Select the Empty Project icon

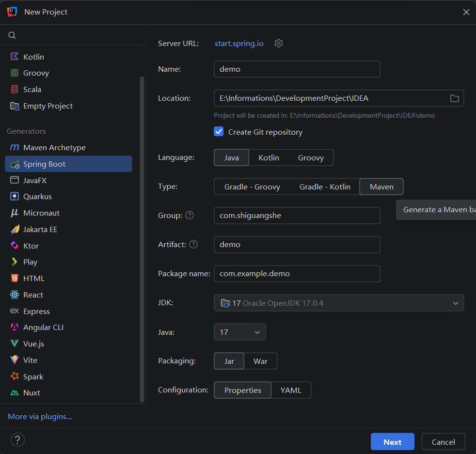pyautogui.click(x=14, y=106)
